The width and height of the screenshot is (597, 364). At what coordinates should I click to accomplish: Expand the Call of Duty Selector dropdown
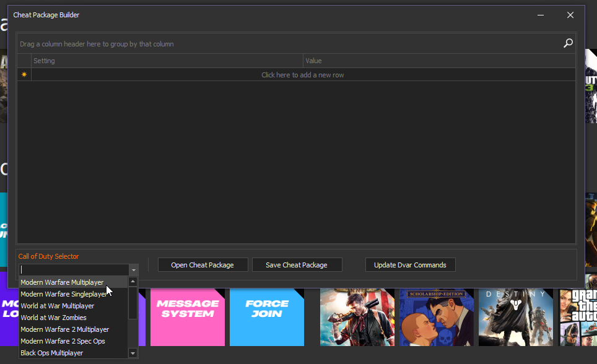[133, 270]
